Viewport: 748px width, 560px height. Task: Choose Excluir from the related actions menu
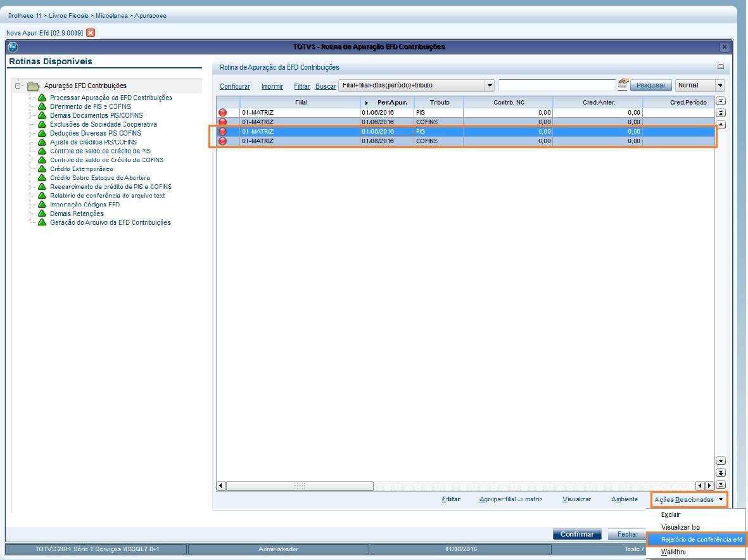(671, 514)
